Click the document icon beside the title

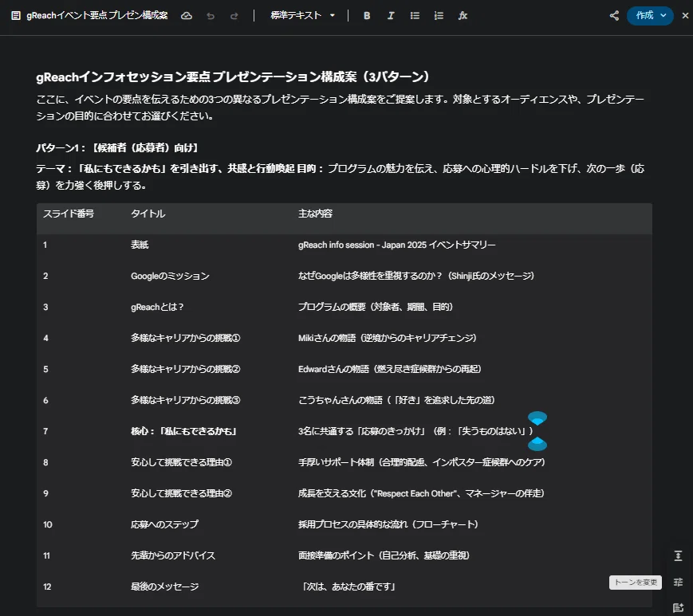(16, 16)
